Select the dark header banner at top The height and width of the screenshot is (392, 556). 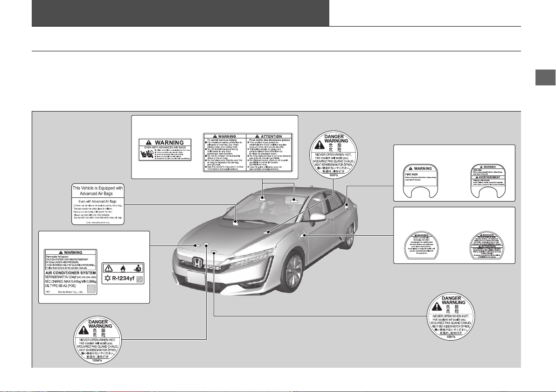181,13
